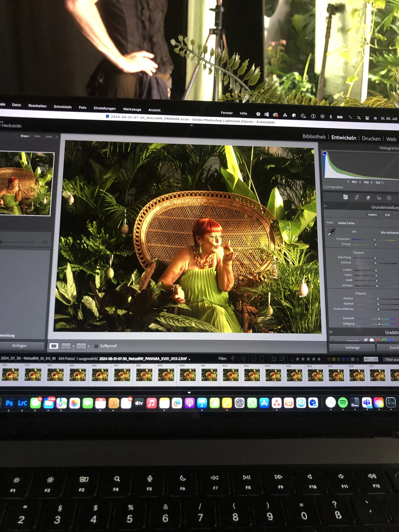Open the Masking tool
The width and height of the screenshot is (399, 532).
tap(389, 198)
